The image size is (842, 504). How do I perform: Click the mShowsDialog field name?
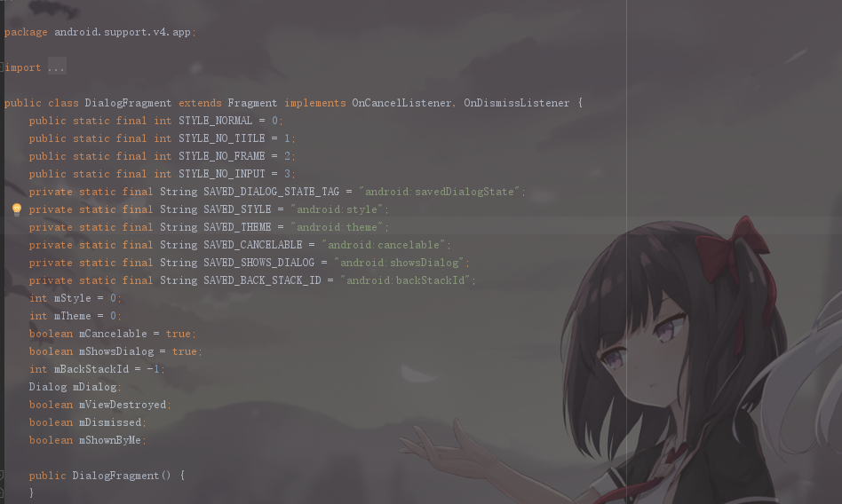[x=116, y=351]
